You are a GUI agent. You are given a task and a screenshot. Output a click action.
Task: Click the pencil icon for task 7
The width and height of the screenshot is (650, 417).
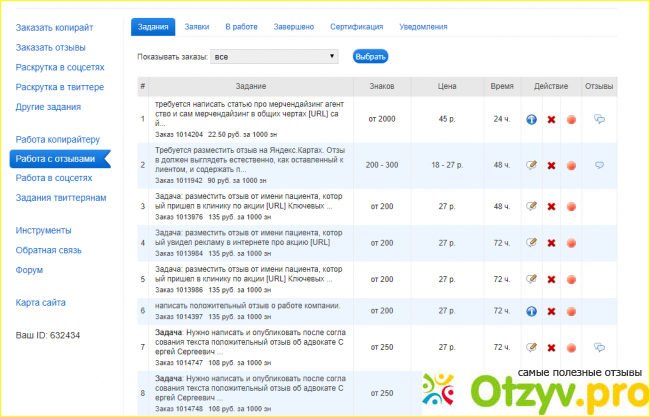pos(532,346)
